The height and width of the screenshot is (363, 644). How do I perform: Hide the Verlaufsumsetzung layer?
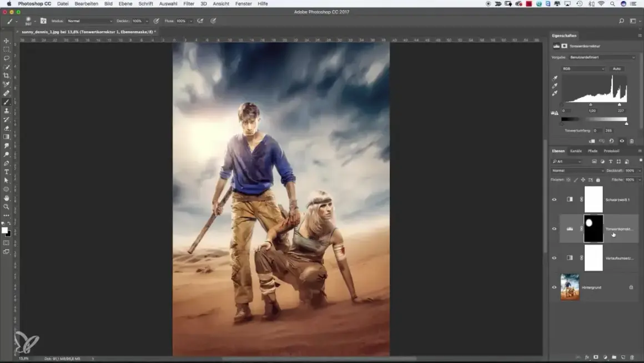click(554, 258)
